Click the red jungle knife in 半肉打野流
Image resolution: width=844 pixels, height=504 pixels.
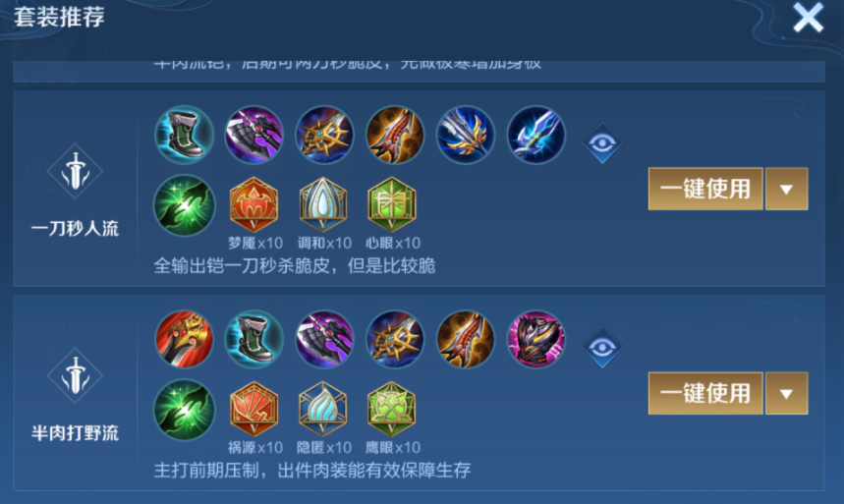[x=184, y=339]
